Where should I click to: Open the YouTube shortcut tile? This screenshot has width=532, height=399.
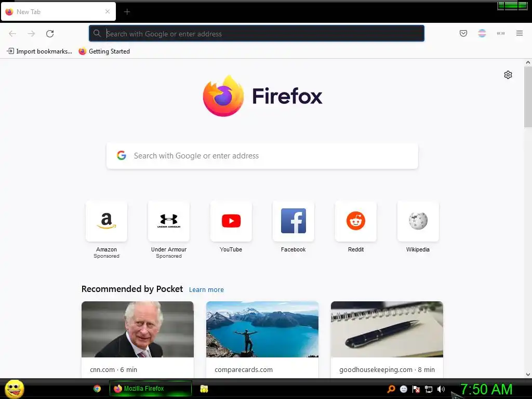(231, 221)
